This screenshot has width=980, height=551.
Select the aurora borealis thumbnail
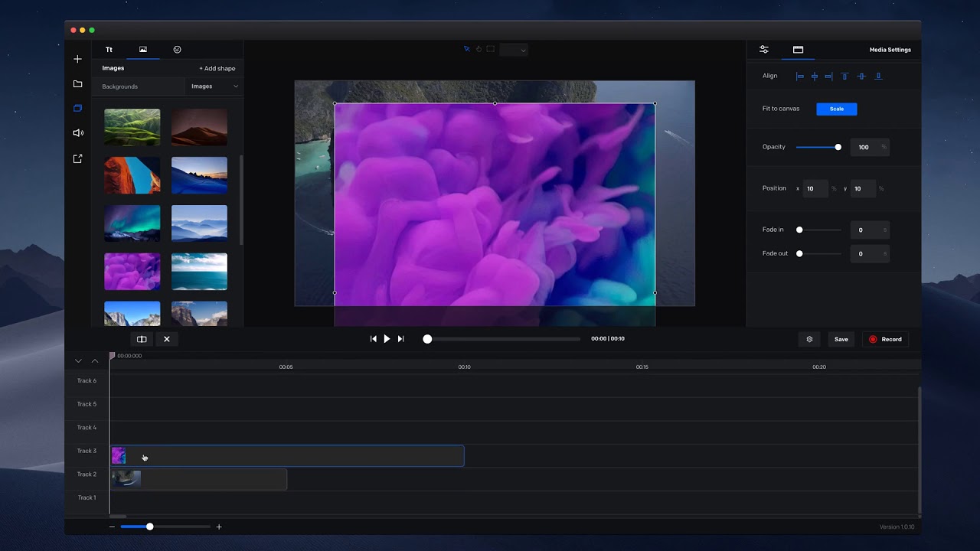pyautogui.click(x=132, y=223)
